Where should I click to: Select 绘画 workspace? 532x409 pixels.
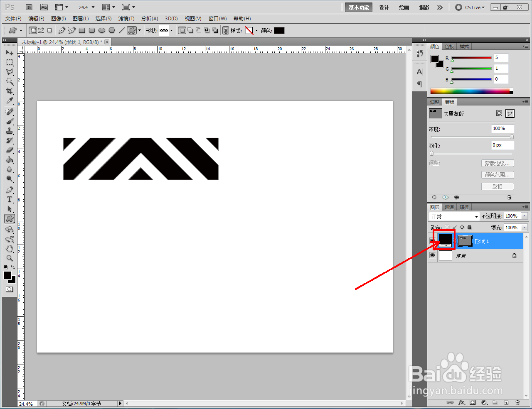404,7
